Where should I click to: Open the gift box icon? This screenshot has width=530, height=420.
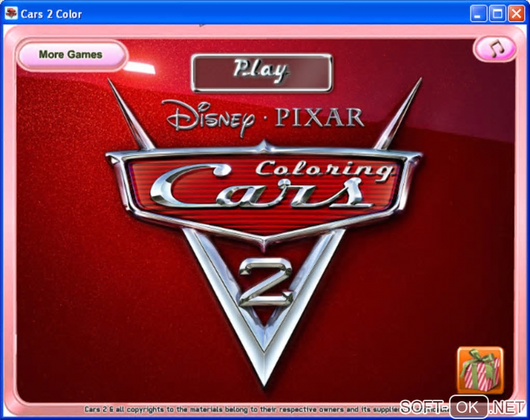[x=480, y=370]
